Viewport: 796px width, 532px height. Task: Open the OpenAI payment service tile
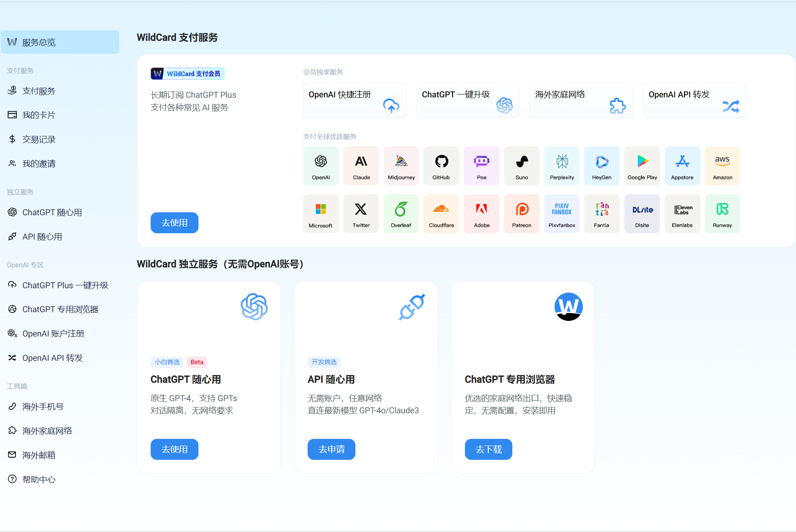pyautogui.click(x=321, y=166)
